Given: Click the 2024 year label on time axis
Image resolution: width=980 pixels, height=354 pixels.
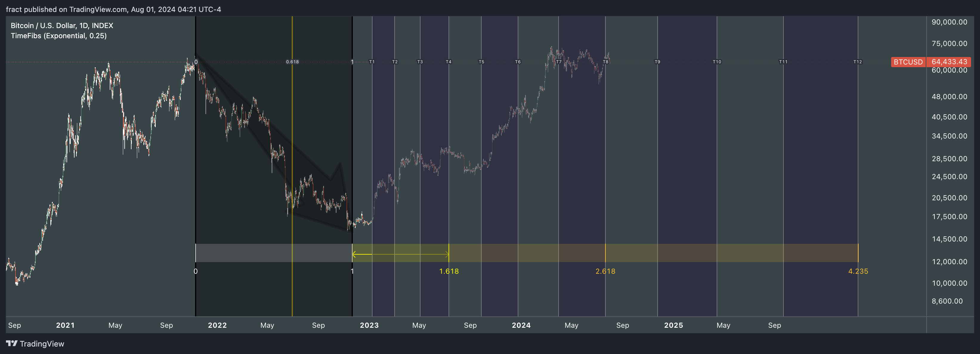Looking at the screenshot, I should coord(521,325).
